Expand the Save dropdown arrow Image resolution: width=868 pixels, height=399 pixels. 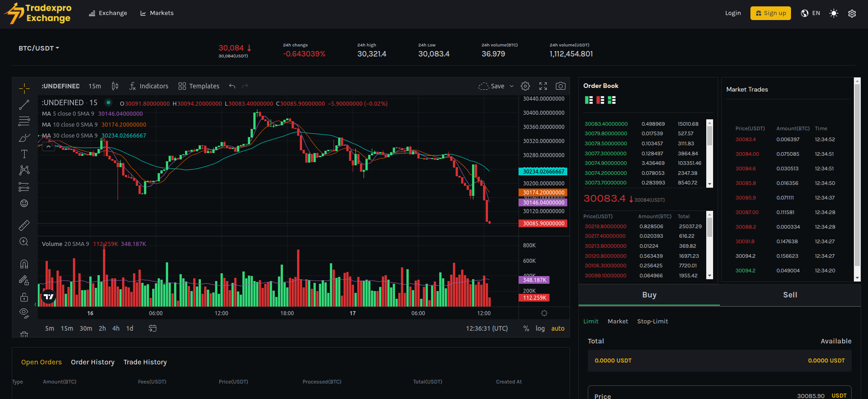[x=512, y=86]
